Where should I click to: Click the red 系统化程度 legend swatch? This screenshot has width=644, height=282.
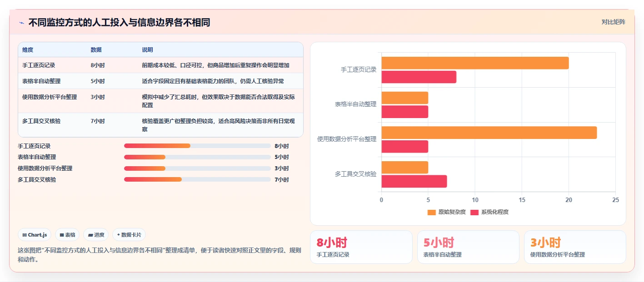tap(474, 212)
